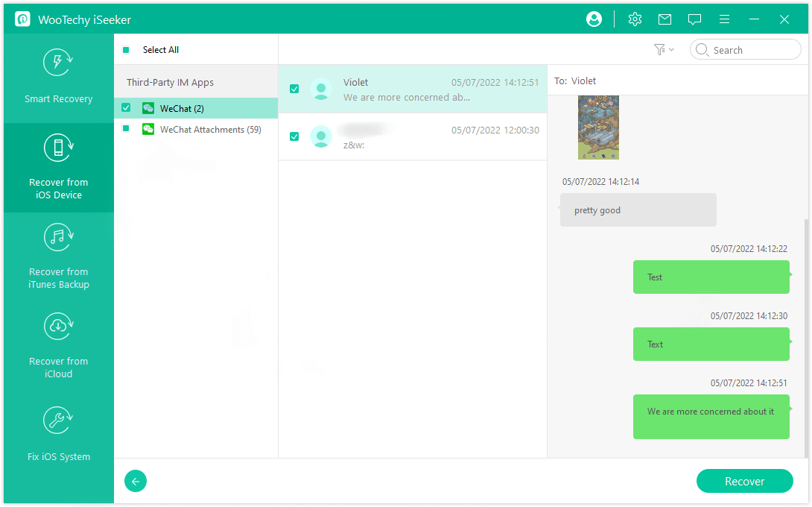Open the user account profile icon
The image size is (812, 507).
point(594,19)
